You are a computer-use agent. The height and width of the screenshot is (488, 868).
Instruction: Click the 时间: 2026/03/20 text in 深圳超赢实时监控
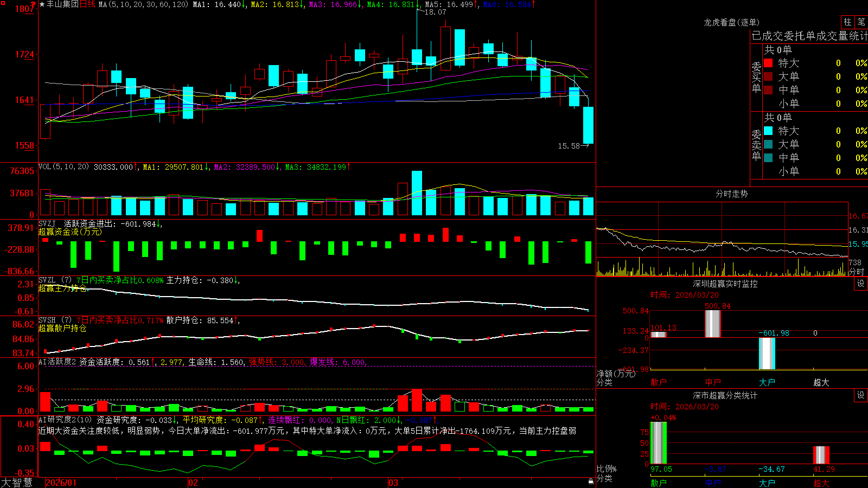(x=685, y=295)
